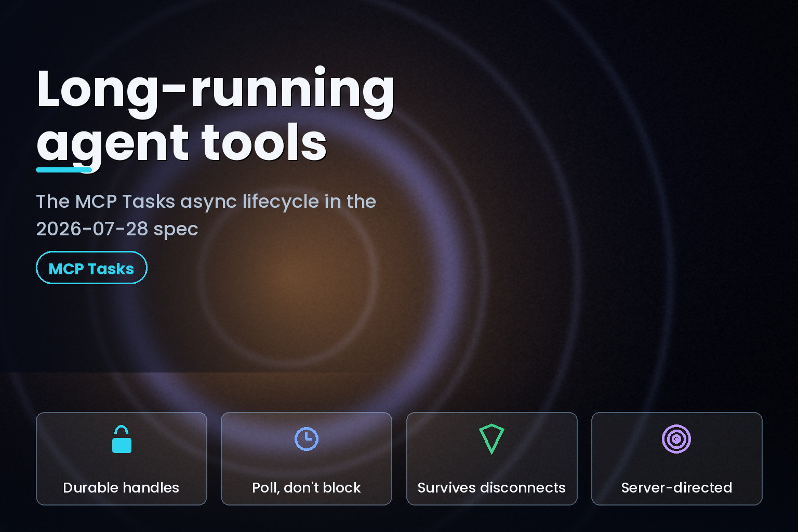The width and height of the screenshot is (798, 532).
Task: Click the padlock icon above Durable handles
Action: tap(122, 439)
